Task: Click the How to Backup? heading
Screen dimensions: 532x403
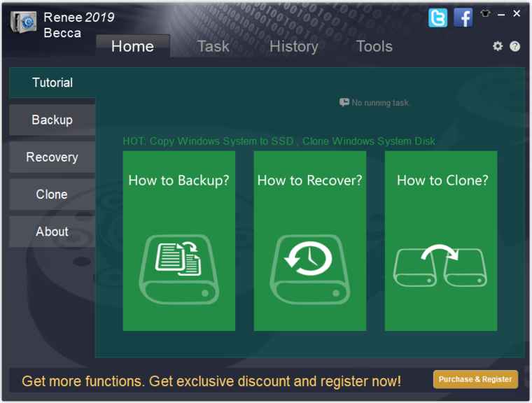Action: click(178, 181)
